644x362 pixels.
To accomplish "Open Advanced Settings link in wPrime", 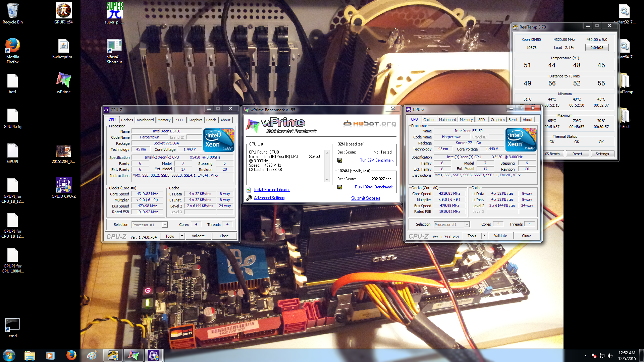I will click(x=269, y=198).
